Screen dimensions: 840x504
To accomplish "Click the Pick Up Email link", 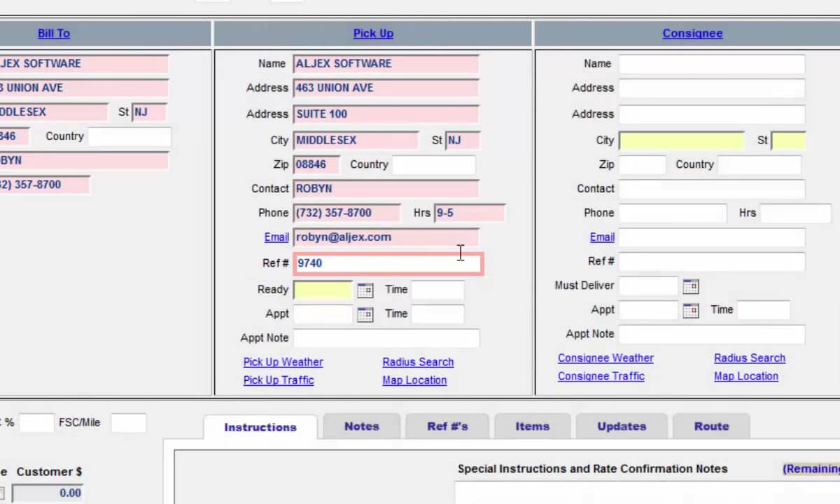I will [276, 237].
